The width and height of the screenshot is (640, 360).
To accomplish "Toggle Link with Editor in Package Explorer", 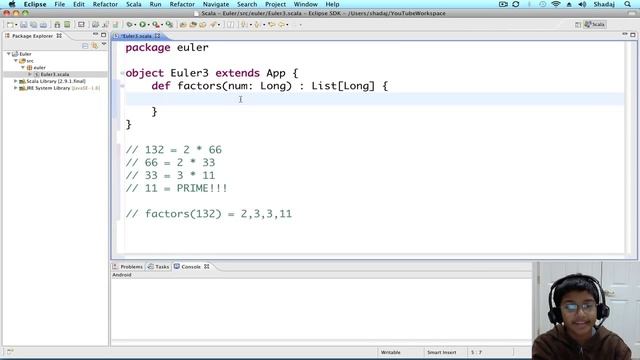I will point(95,45).
